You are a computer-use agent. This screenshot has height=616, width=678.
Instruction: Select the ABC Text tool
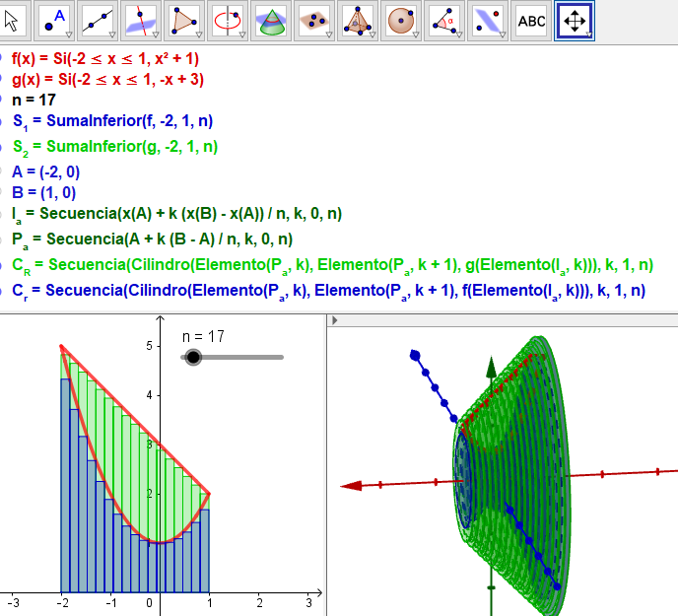click(531, 20)
